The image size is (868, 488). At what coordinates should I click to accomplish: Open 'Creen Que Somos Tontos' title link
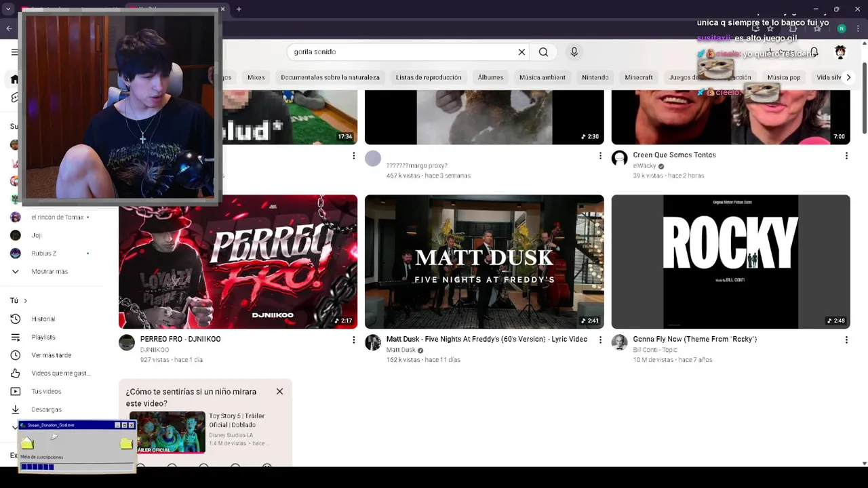[x=675, y=155]
